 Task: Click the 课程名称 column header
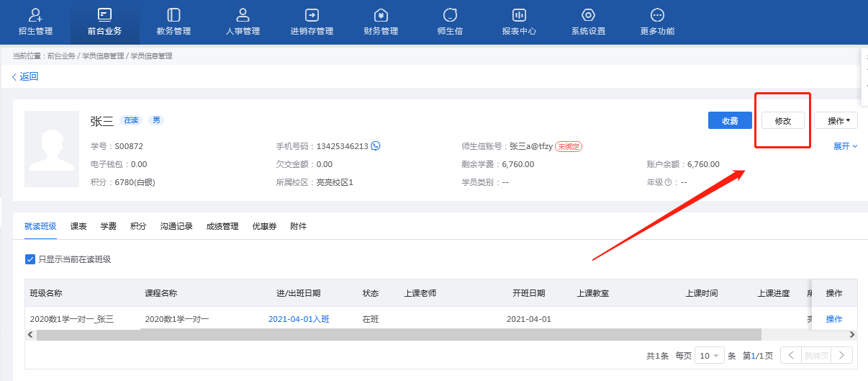[161, 293]
